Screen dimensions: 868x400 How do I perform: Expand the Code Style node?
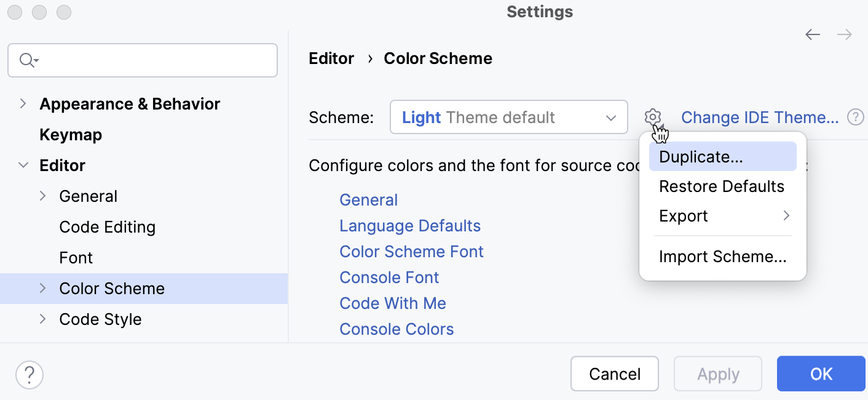(x=42, y=319)
